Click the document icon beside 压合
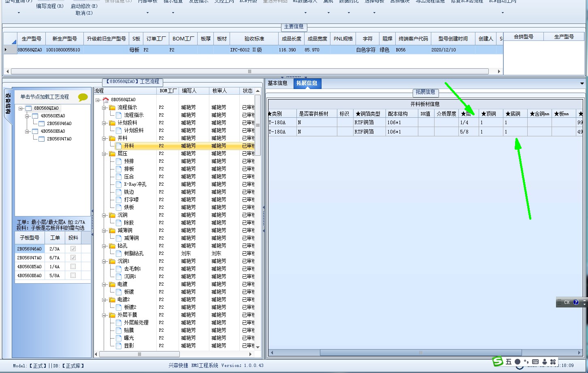Viewport: 588px width, 373px height. tap(119, 176)
